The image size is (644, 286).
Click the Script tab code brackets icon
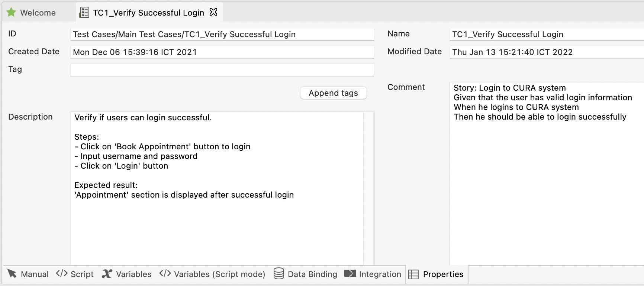[x=62, y=274]
